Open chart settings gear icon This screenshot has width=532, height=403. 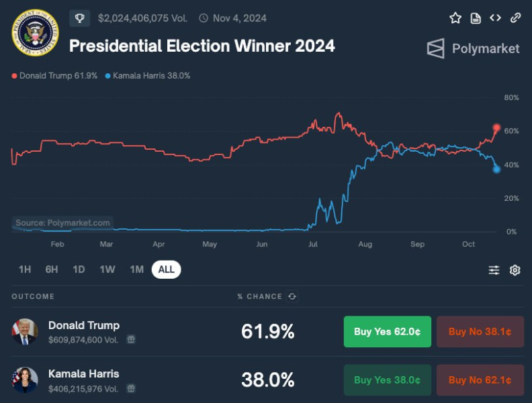point(515,270)
